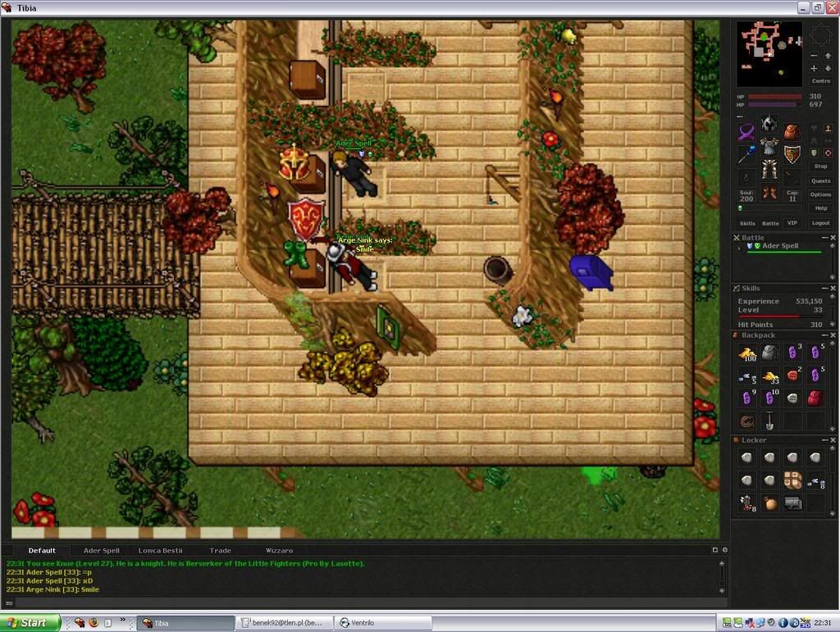The image size is (840, 632).
Task: Close the Locker container
Action: coord(833,440)
